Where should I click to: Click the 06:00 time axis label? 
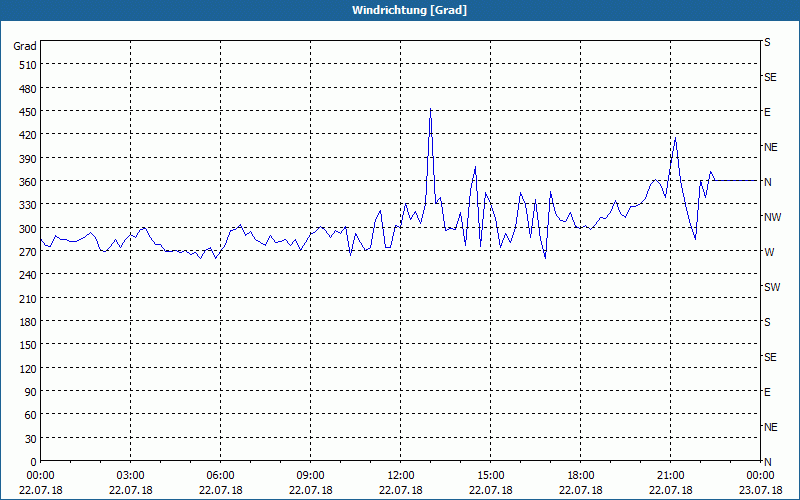220,476
